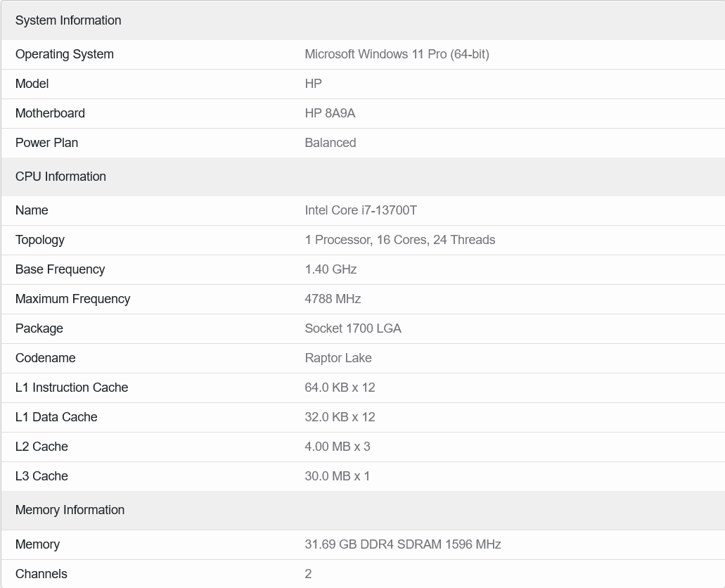Click the L1 Instruction Cache row label
725x588 pixels.
point(72,388)
